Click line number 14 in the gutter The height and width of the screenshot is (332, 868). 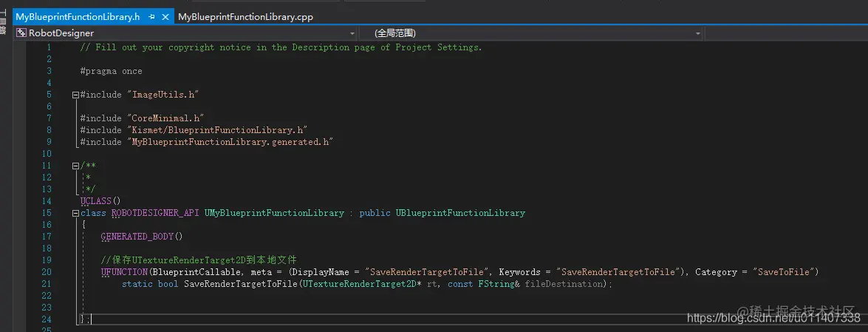click(47, 201)
